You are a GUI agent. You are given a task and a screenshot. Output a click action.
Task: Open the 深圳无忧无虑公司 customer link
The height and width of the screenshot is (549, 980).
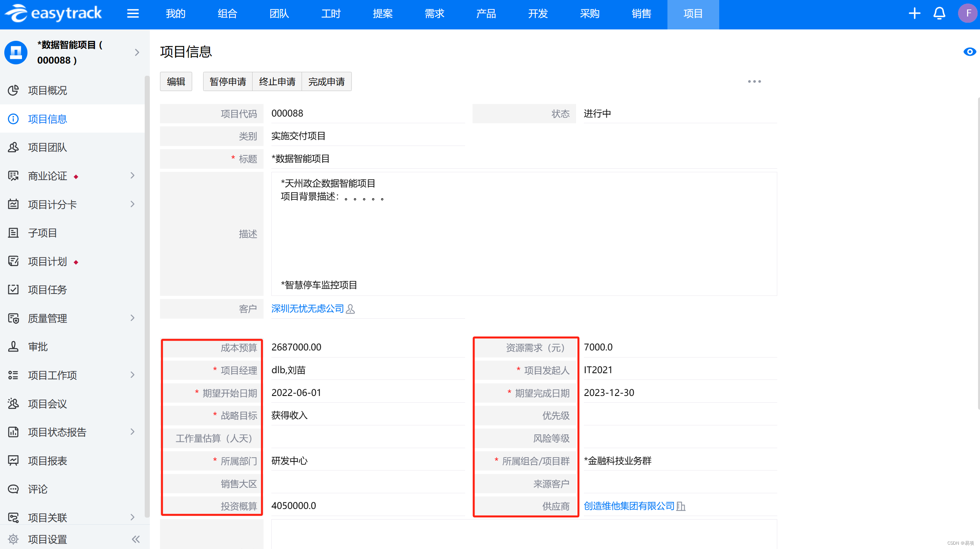pos(307,309)
